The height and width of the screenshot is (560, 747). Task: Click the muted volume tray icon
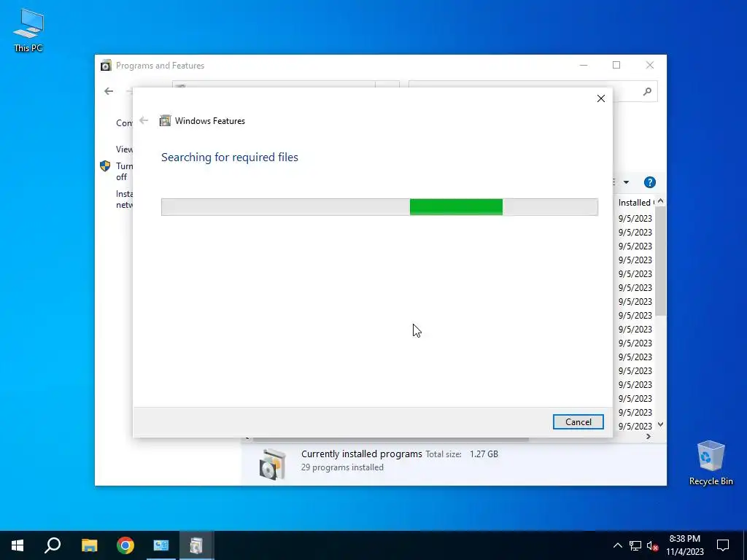[653, 545]
